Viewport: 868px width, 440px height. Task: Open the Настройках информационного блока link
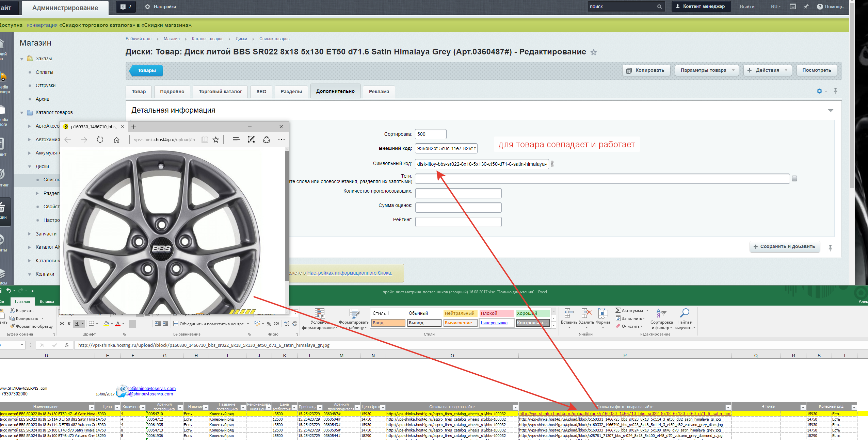pos(350,273)
